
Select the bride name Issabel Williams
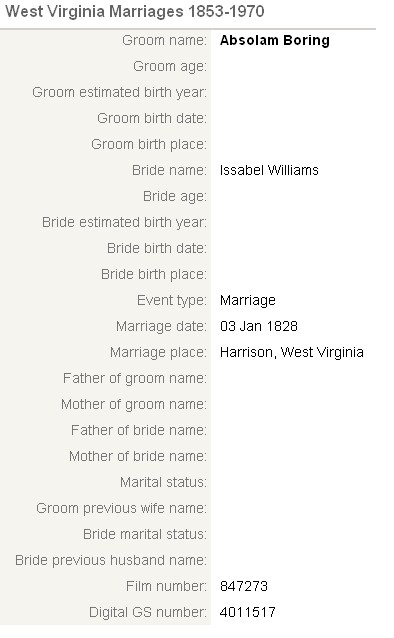tap(269, 170)
